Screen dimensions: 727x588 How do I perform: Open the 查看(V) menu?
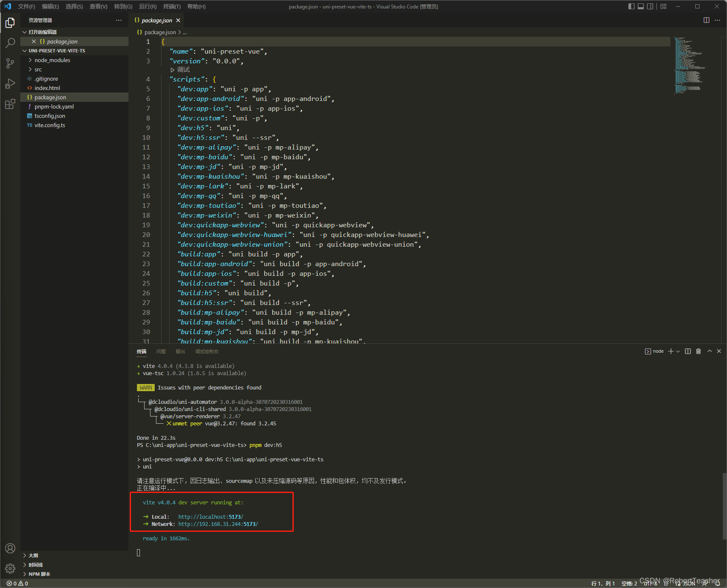coord(98,6)
